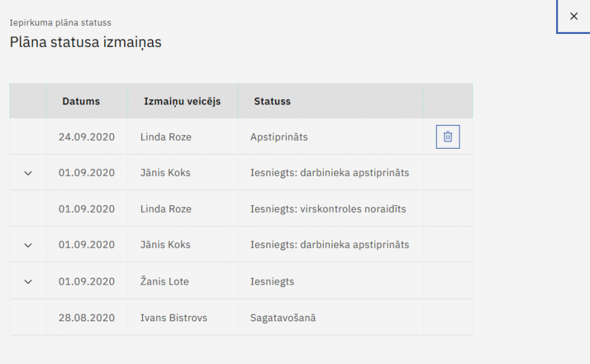Close the Plāna statusa izmaiņas dialog
The image size is (590, 364).
point(574,16)
